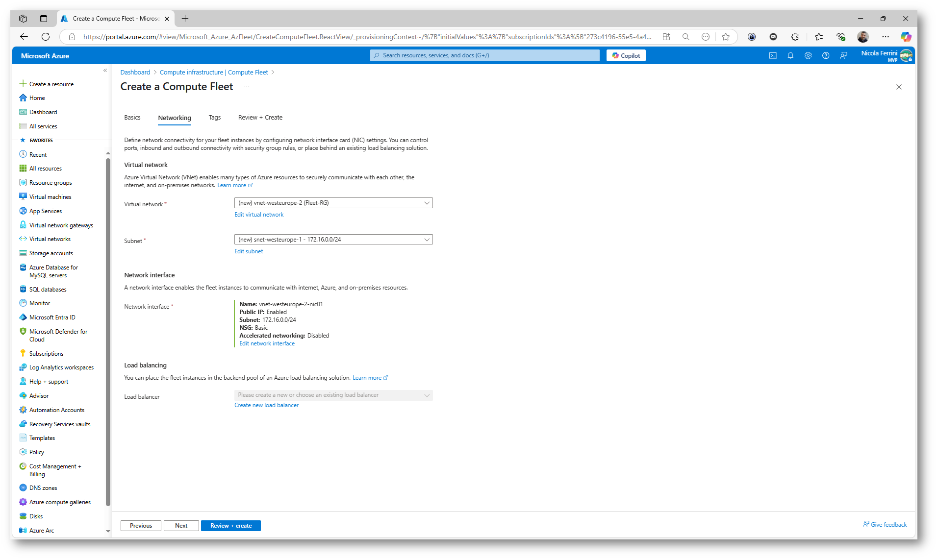Click Compute infrastructure | Compute Fleet breadcrumb

coord(214,72)
